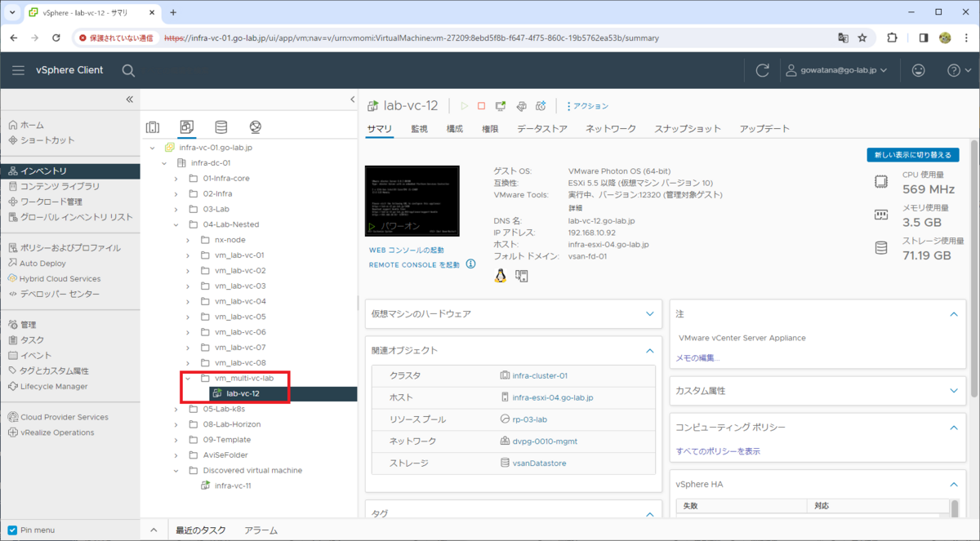The image size is (980, 541).
Task: Collapse the 04-Lab-Nested folder
Action: tap(176, 224)
